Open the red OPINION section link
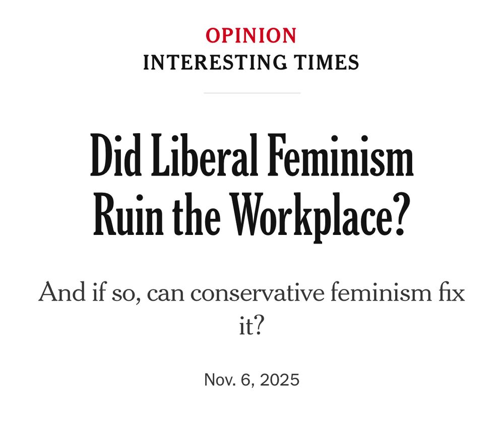 [x=251, y=36]
